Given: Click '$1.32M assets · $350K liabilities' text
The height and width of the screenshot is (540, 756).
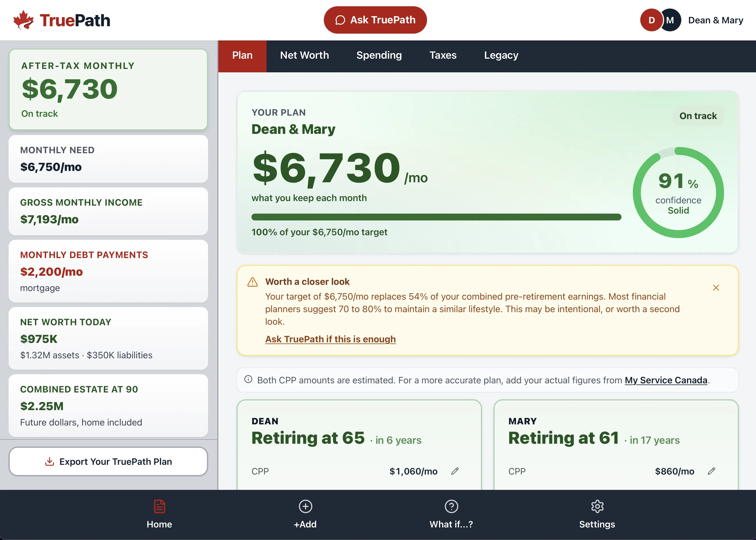Looking at the screenshot, I should pos(86,355).
